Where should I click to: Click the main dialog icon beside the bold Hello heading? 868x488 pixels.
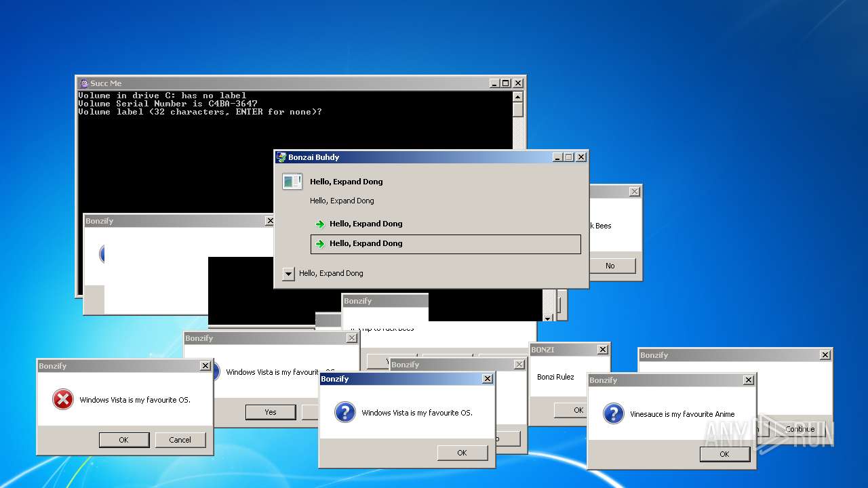coord(292,181)
